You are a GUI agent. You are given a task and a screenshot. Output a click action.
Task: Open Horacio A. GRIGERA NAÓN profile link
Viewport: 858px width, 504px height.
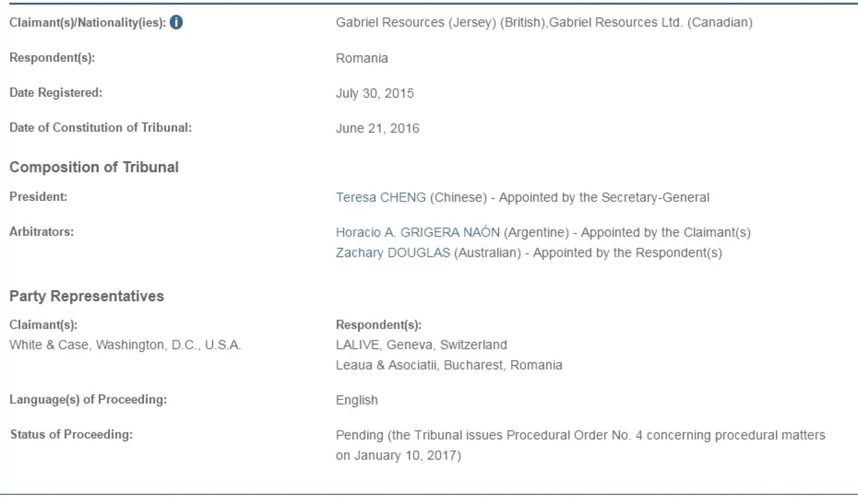pyautogui.click(x=418, y=233)
